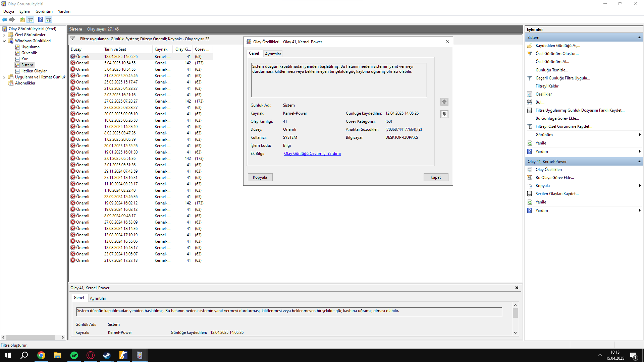The width and height of the screenshot is (644, 362).
Task: Expand Özel Görünümler tree node
Action: point(4,35)
